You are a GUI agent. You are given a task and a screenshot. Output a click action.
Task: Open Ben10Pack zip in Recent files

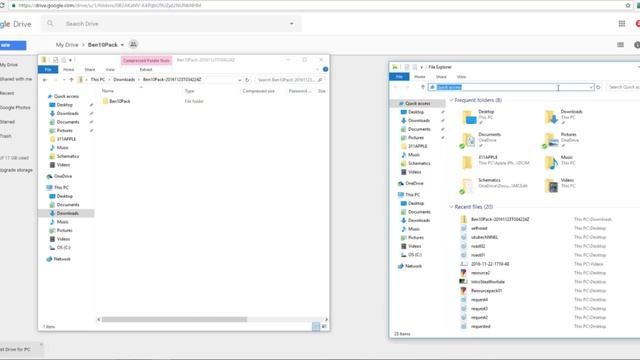[x=500, y=219]
